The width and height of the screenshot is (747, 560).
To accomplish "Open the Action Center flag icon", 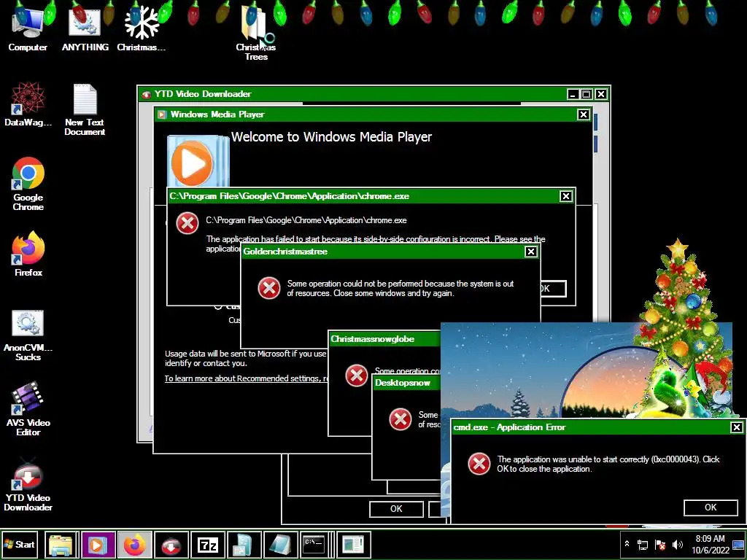I will (x=659, y=545).
